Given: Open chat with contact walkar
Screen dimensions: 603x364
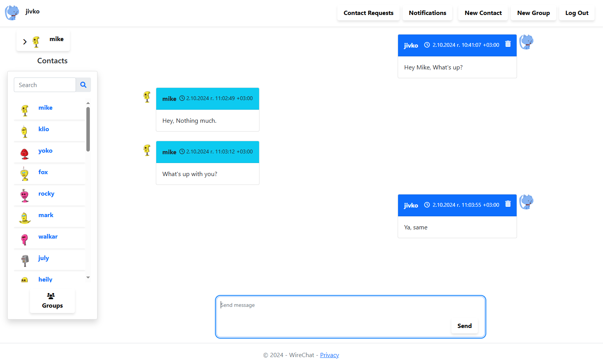Looking at the screenshot, I should (x=48, y=237).
